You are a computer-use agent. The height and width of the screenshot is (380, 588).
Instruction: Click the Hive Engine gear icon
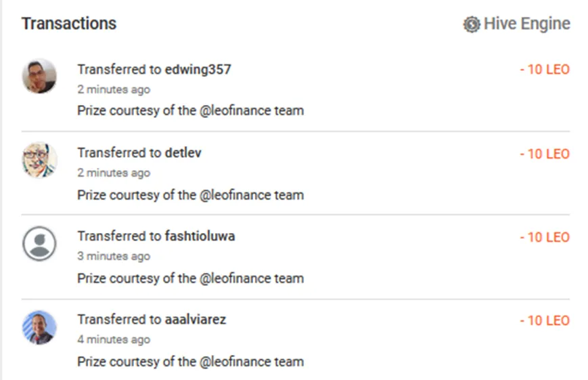click(472, 24)
